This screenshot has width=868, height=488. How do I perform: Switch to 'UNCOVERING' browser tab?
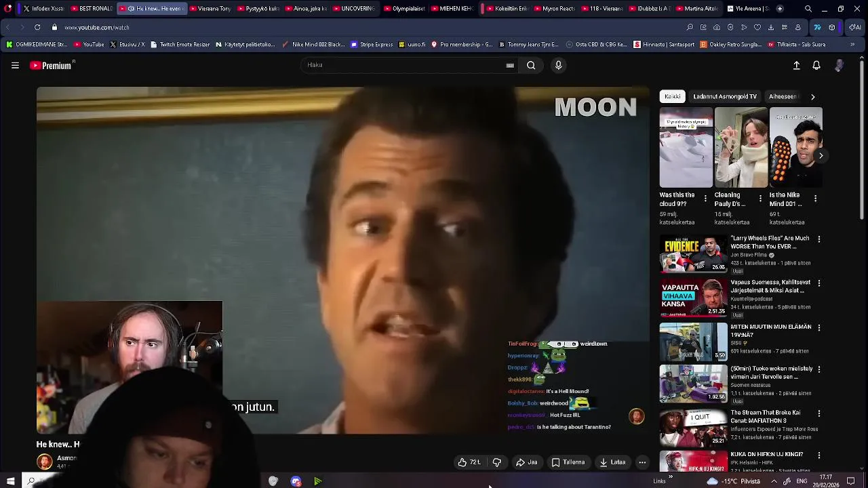(353, 9)
